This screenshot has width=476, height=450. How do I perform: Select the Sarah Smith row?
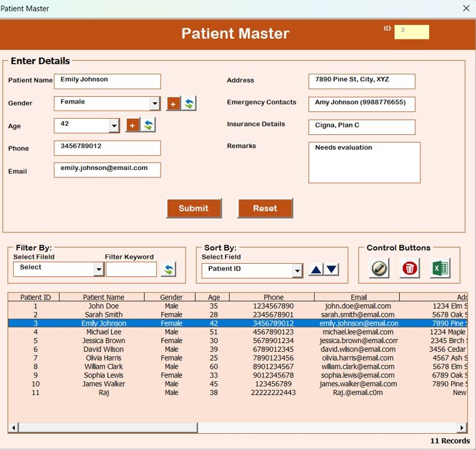pyautogui.click(x=237, y=314)
